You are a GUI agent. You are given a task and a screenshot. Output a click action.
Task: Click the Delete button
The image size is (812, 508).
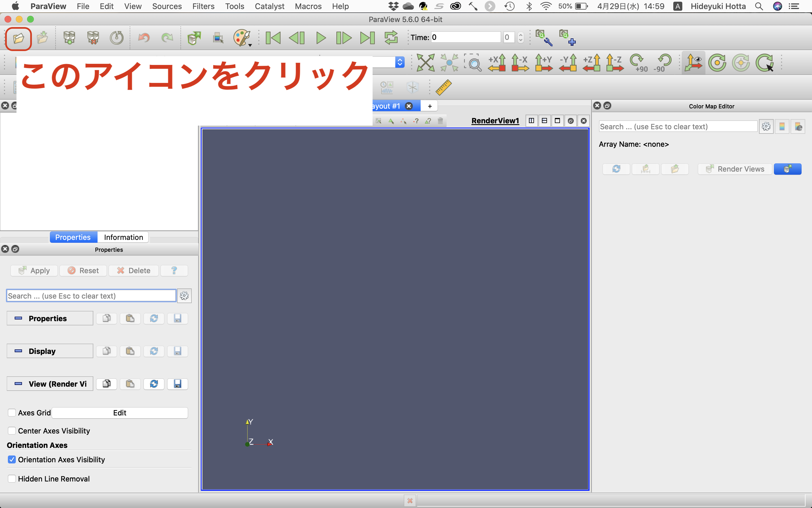coord(134,270)
